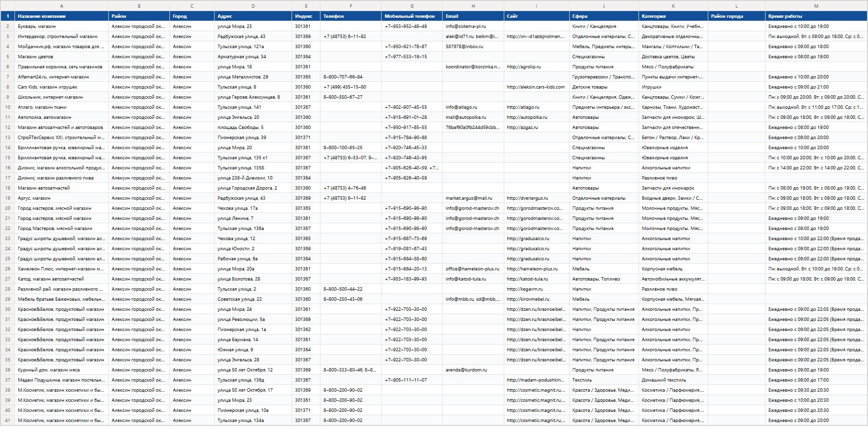Click the 'Сфера' header cell
The width and height of the screenshot is (868, 434).
point(604,16)
